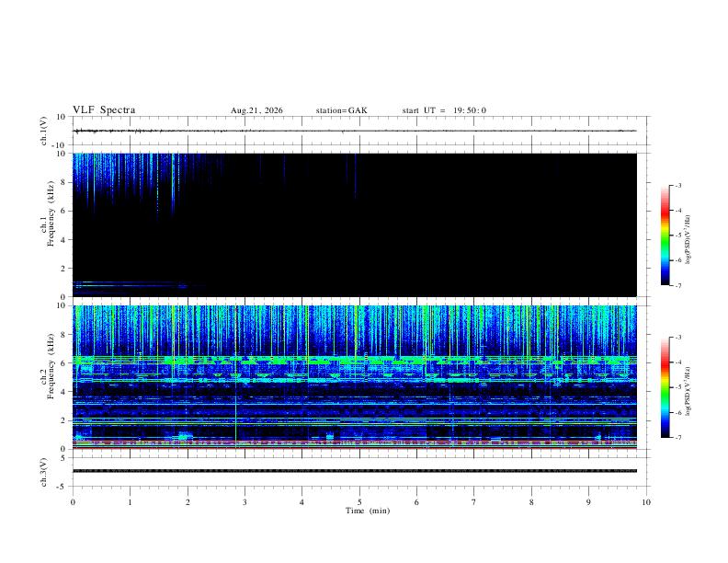Click the upper ch.1 PSD color bar

pos(665,236)
